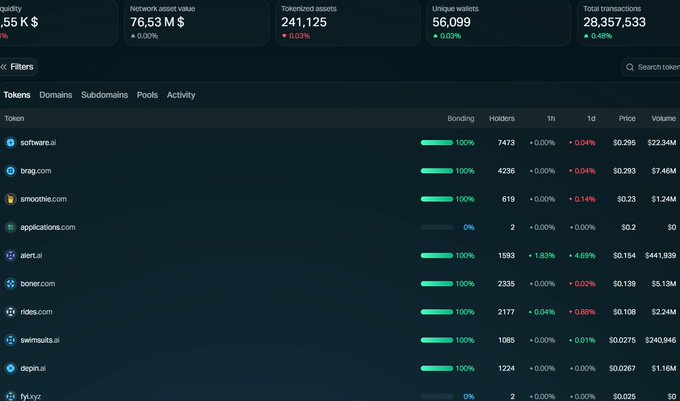Screen dimensions: 680x401
Task: Switch to the Domains tab
Action: pos(56,95)
